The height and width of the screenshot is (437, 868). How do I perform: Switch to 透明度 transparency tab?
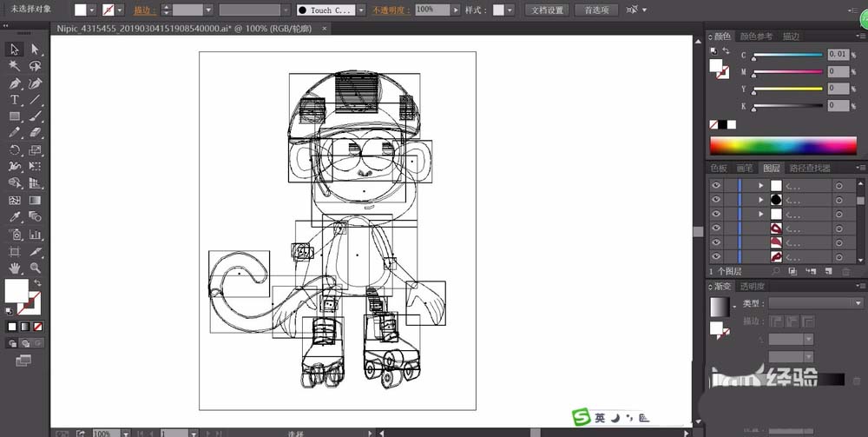pyautogui.click(x=753, y=287)
